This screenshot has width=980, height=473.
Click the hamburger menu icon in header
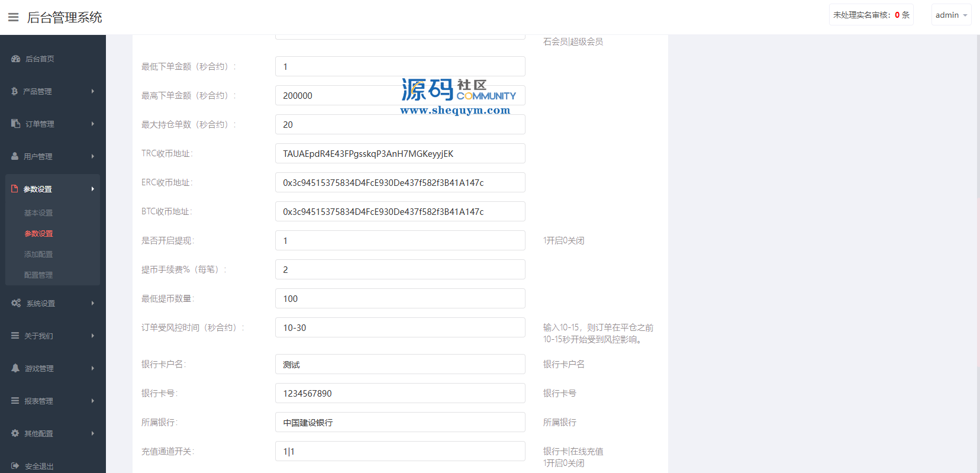[x=13, y=17]
